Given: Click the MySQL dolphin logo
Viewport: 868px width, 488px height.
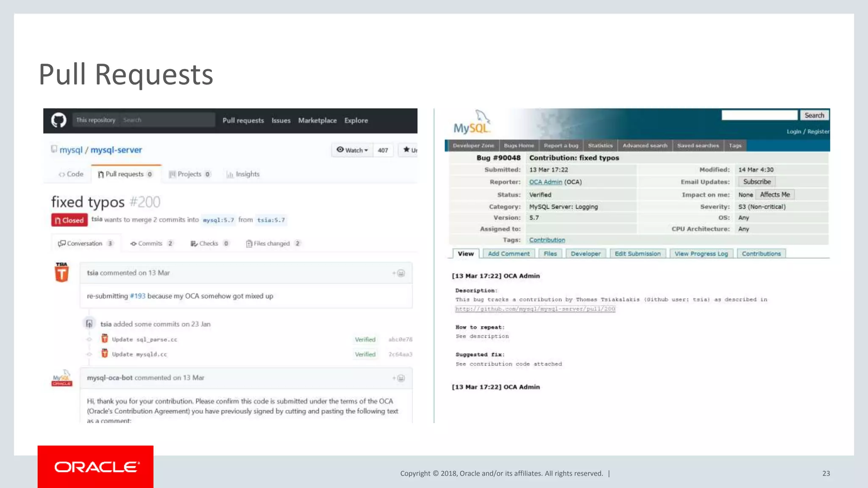Looking at the screenshot, I should (x=472, y=122).
